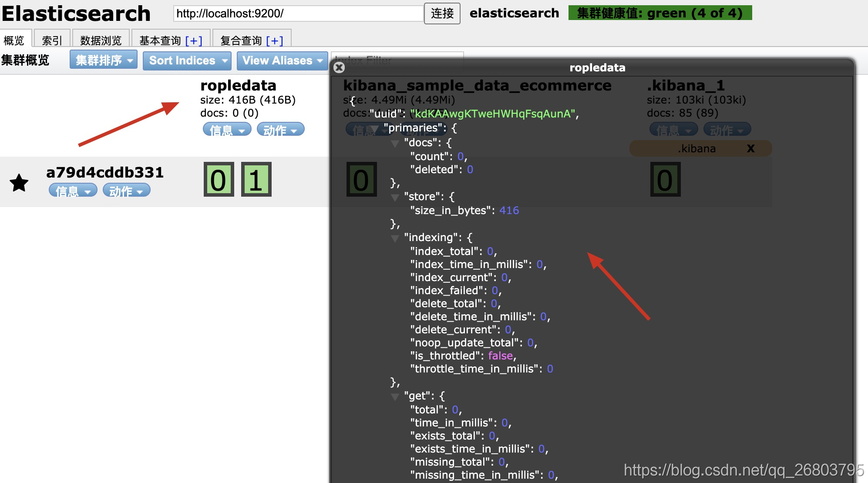Open 动作 dropdown under ropledata index
Viewport: 868px width, 483px height.
click(280, 130)
